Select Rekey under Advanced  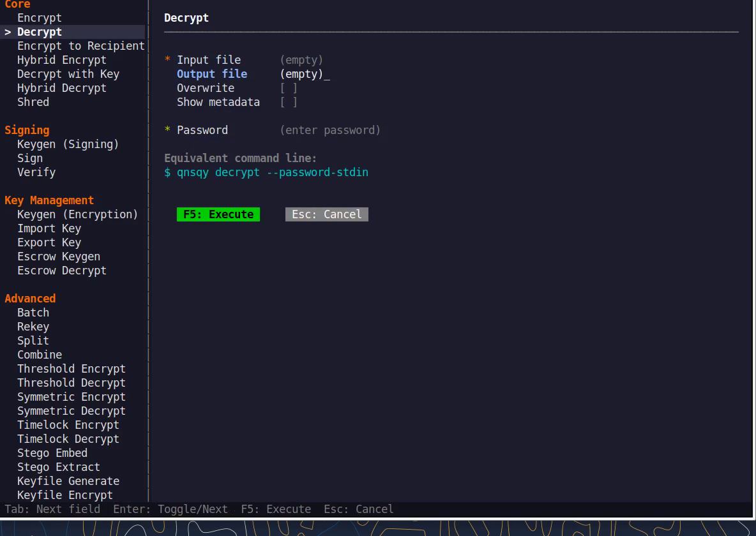click(33, 326)
